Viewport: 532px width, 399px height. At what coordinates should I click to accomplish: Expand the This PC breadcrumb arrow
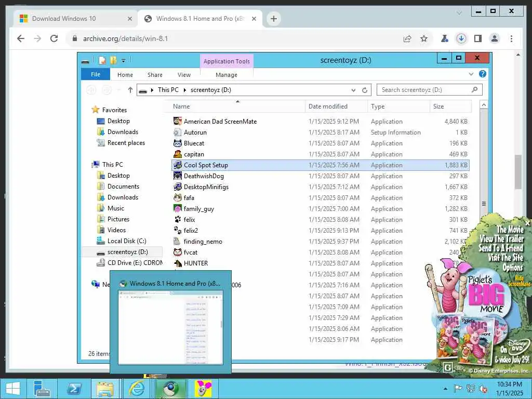point(185,90)
